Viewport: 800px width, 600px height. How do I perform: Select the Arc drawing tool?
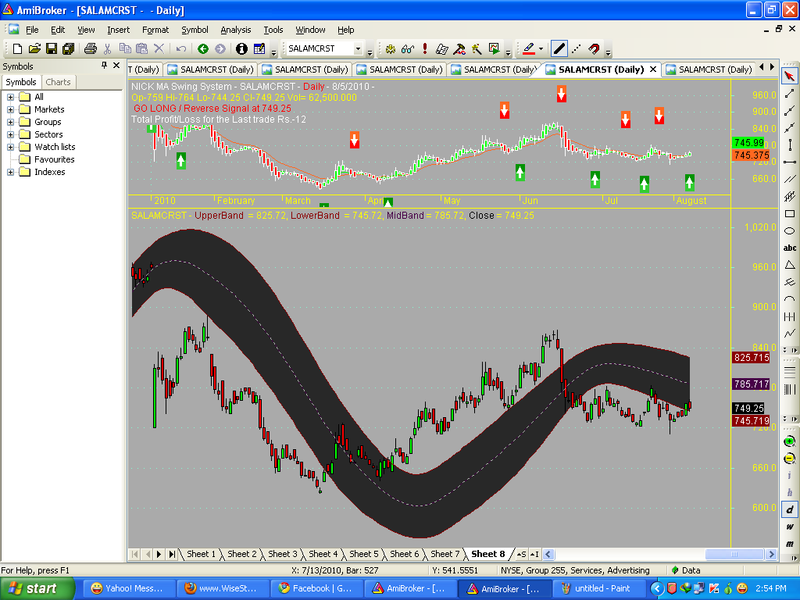point(790,299)
